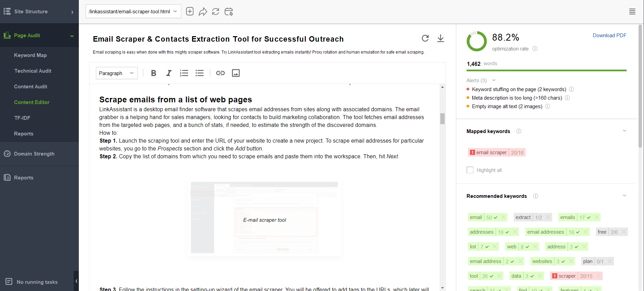Insert a bulleted list
This screenshot has width=644, height=291.
point(200,73)
